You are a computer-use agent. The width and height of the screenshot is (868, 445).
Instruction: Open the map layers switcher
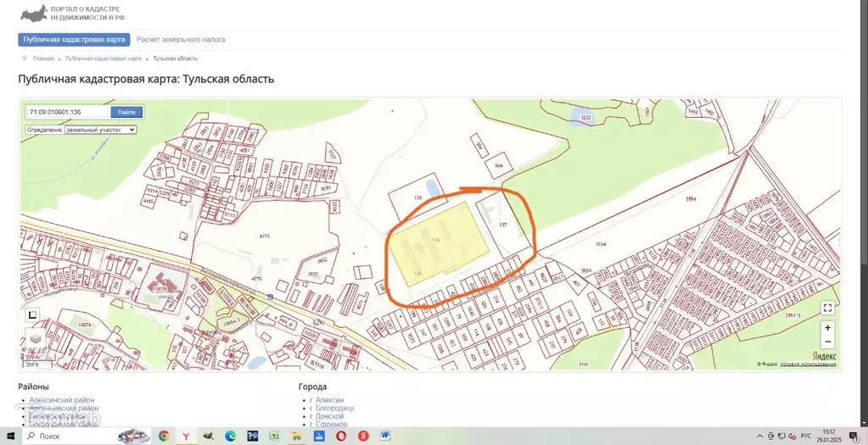35,338
